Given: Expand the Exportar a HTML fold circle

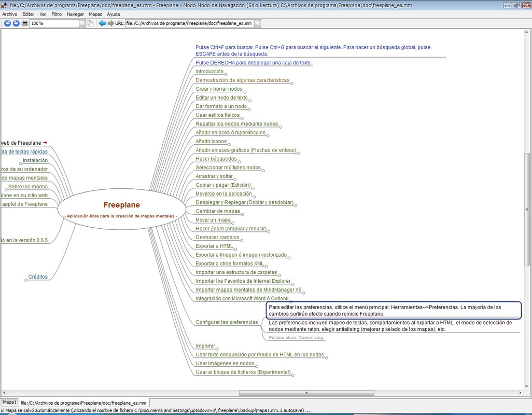Looking at the screenshot, I should (235, 250).
